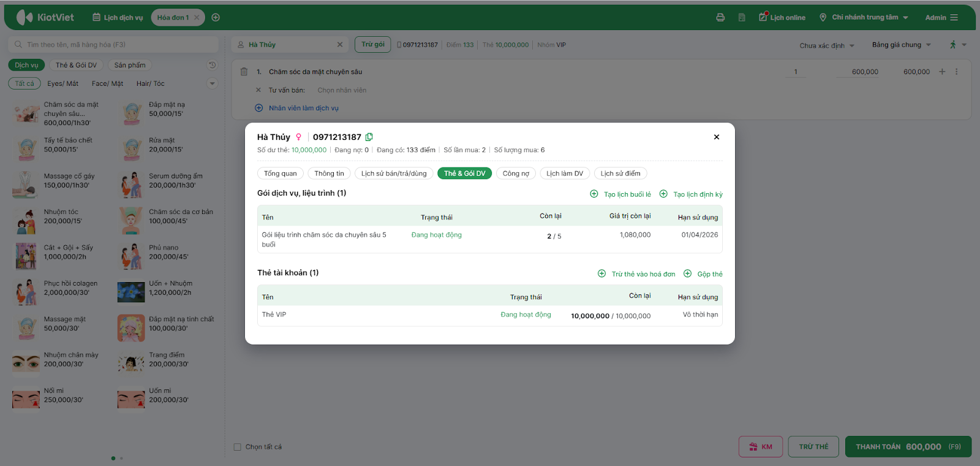Click Tạo lịch buổi lẻ
The height and width of the screenshot is (466, 980).
coord(620,194)
